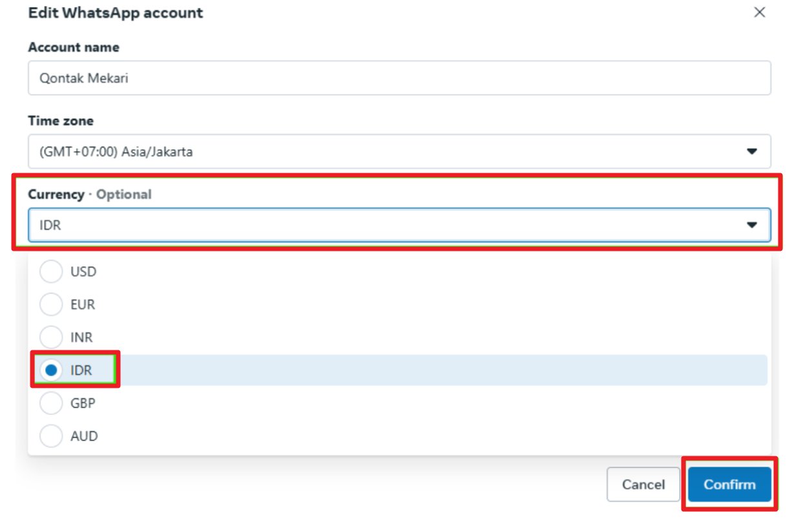Click the Account name field label
Viewport: 812px width, 519px height.
pos(74,47)
